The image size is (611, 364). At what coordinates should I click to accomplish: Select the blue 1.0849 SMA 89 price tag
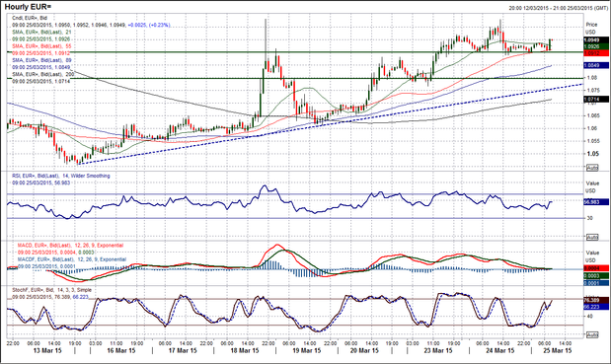pos(596,65)
